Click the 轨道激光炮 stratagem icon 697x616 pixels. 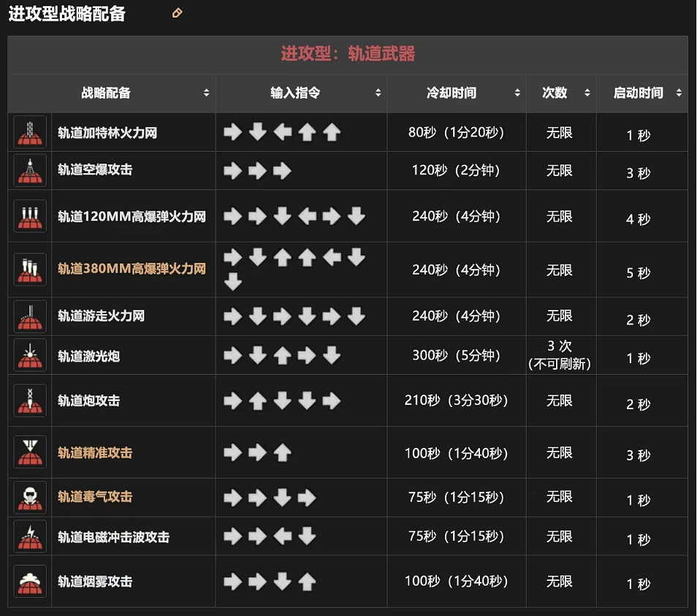point(30,356)
